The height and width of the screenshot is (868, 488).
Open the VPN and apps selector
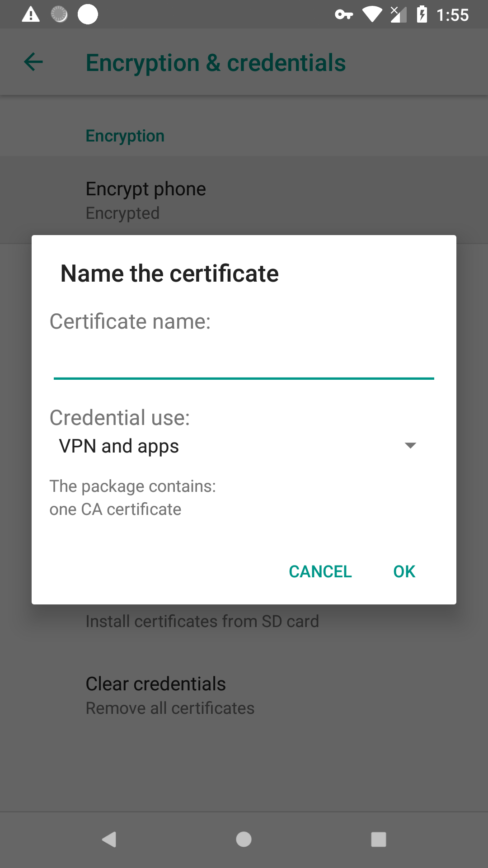[237, 446]
